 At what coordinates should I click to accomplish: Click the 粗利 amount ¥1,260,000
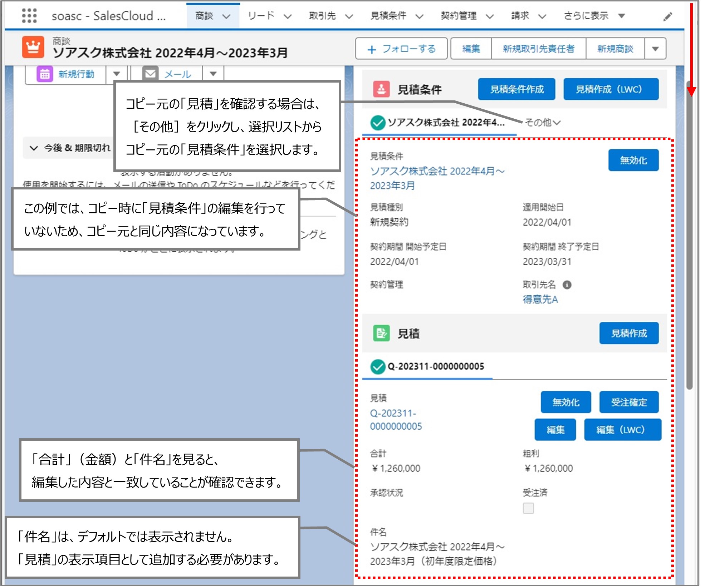click(x=548, y=468)
